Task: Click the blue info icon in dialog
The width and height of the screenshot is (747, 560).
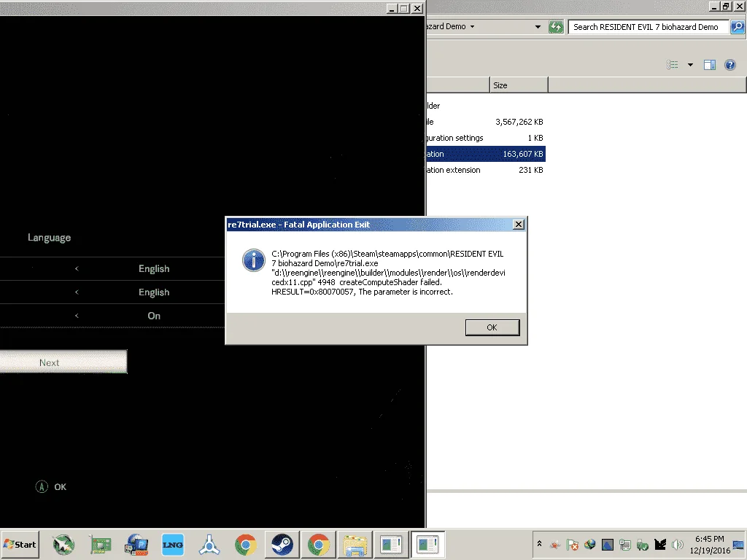Action: tap(253, 260)
